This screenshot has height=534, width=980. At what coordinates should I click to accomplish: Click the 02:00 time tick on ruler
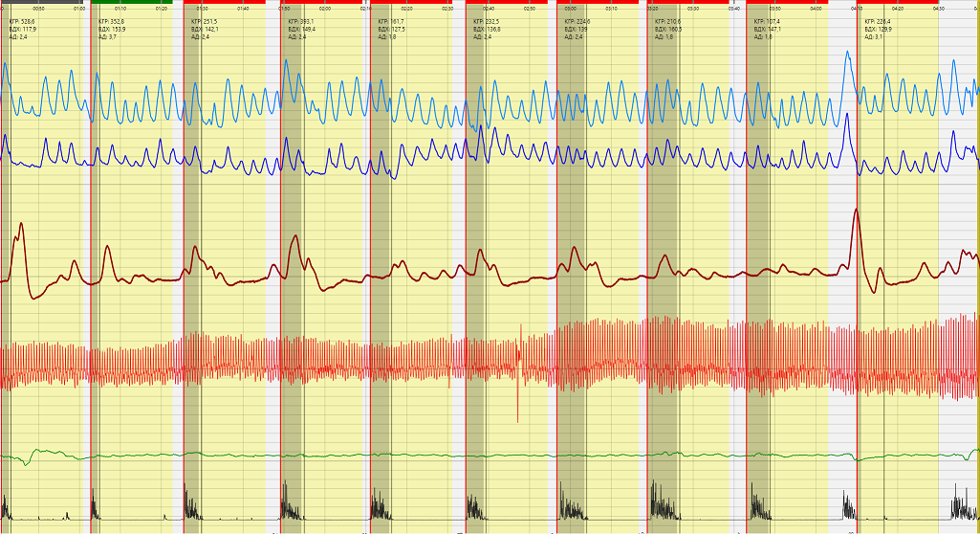(325, 9)
